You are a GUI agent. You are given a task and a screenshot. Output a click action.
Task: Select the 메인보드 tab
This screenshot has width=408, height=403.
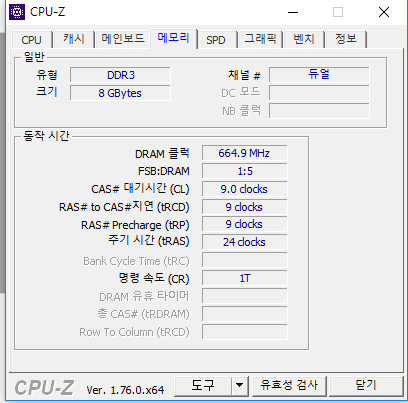[123, 39]
